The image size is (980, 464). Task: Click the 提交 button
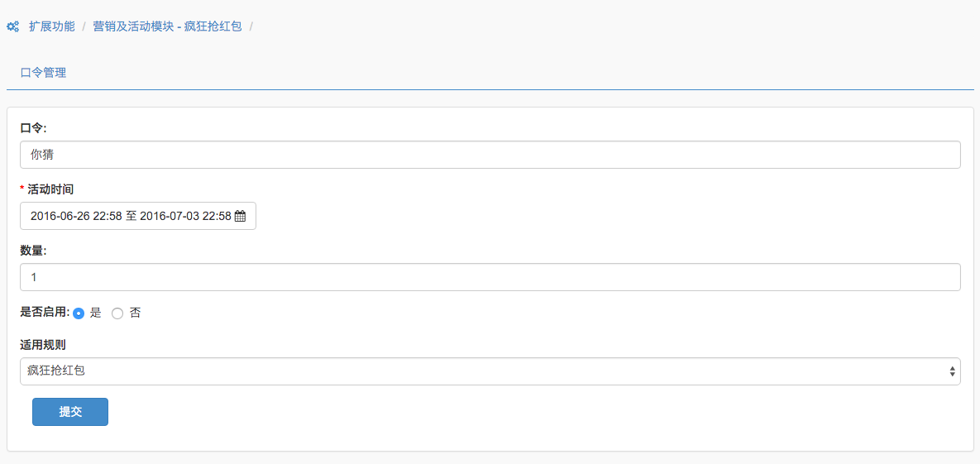coord(70,412)
